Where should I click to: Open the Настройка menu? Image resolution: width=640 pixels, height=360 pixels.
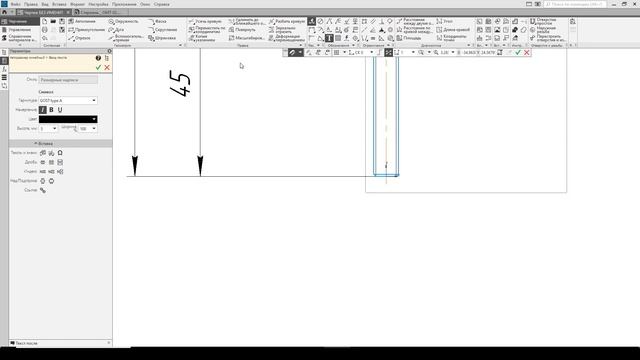[x=98, y=4]
